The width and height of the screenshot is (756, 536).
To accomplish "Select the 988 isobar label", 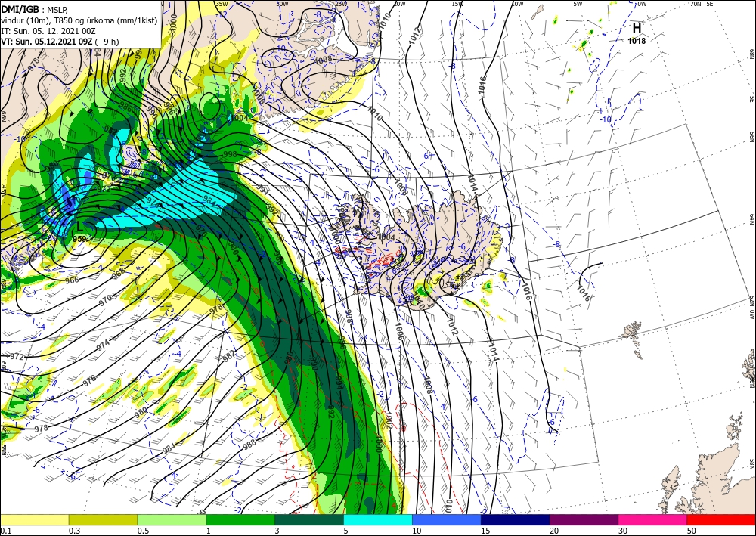I will pyautogui.click(x=249, y=444).
